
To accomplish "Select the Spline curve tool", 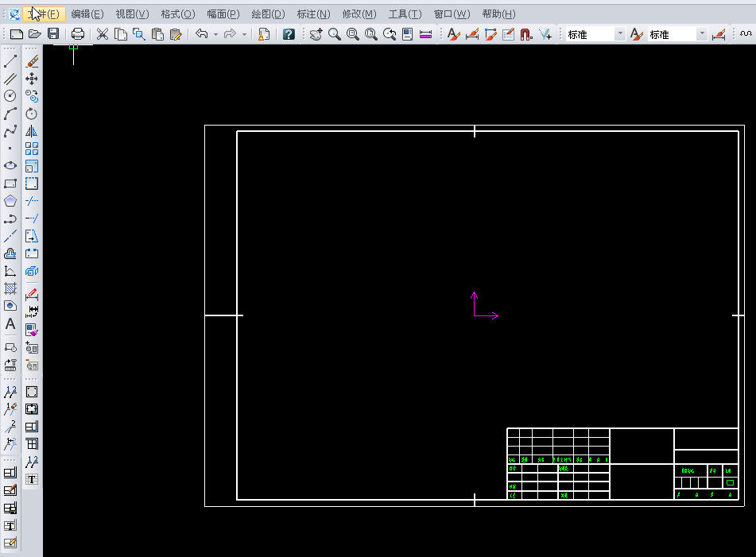I will click(10, 131).
